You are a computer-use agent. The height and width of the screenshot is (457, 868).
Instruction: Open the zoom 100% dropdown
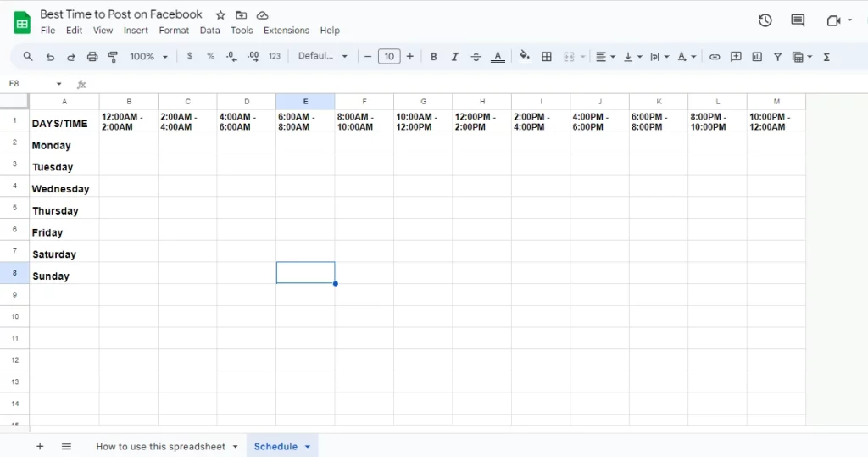(x=148, y=57)
